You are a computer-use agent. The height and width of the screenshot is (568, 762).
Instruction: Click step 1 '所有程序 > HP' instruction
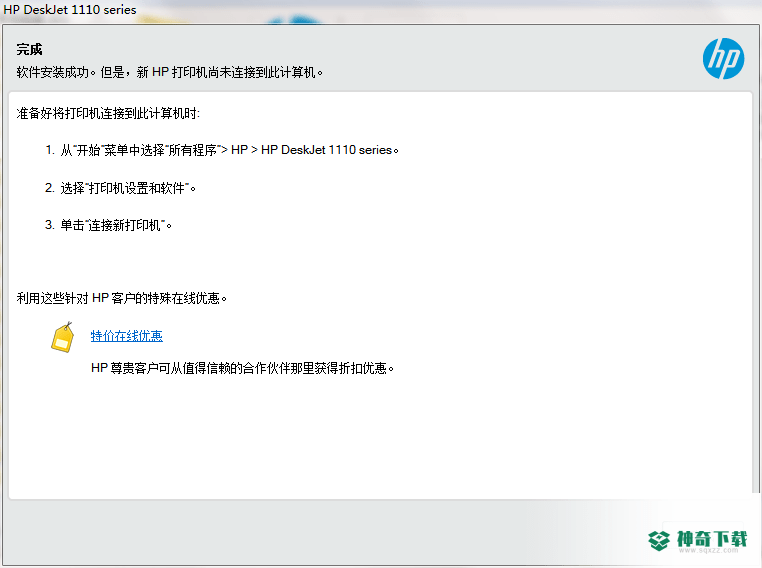click(222, 150)
